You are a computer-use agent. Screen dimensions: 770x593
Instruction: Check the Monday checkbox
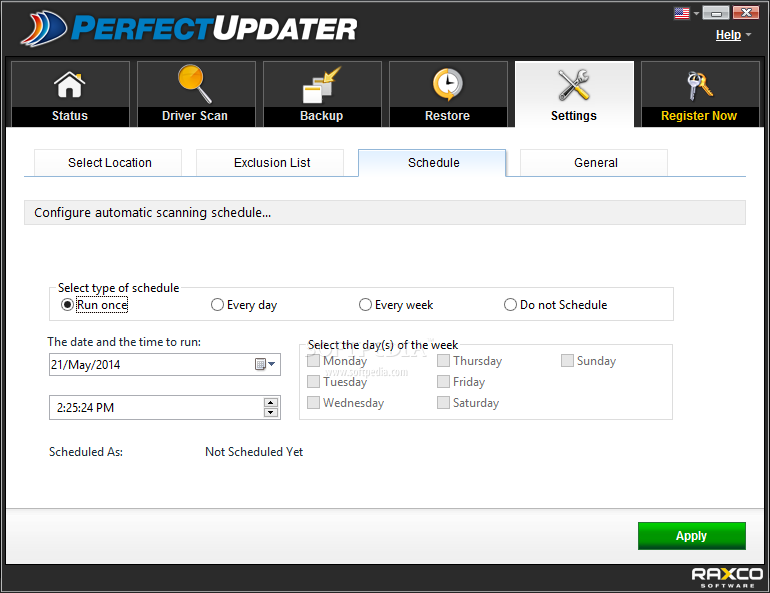pyautogui.click(x=313, y=361)
